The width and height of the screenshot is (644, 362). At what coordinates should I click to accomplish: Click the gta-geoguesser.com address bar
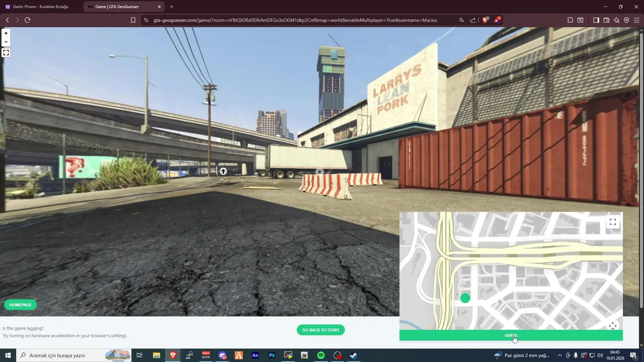tap(295, 20)
